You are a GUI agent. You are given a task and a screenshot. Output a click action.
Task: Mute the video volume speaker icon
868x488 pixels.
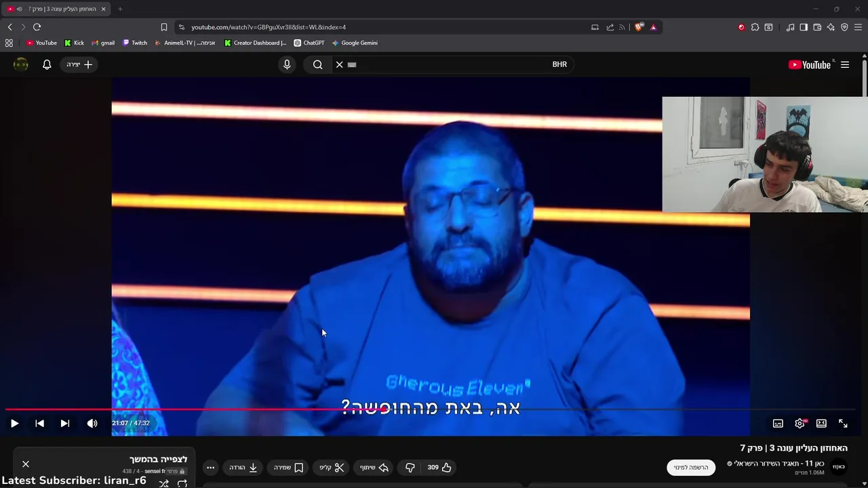tap(92, 423)
